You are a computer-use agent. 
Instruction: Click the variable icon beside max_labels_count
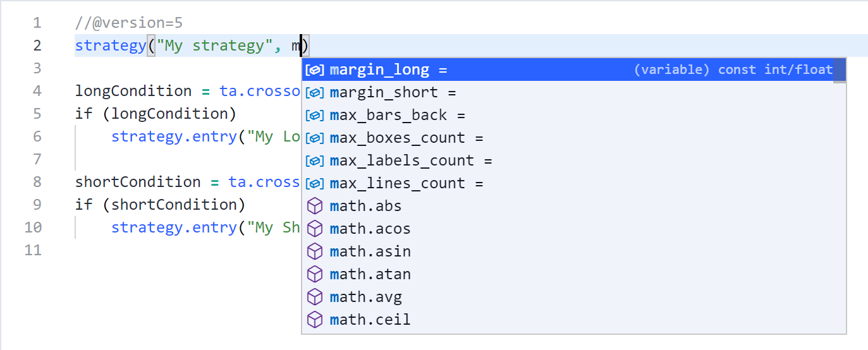[315, 160]
